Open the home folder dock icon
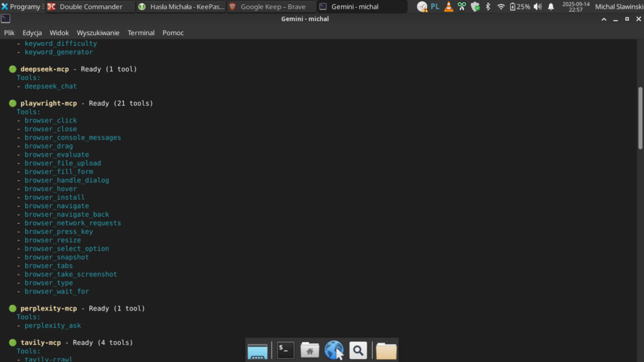This screenshot has width=644, height=362. point(309,350)
